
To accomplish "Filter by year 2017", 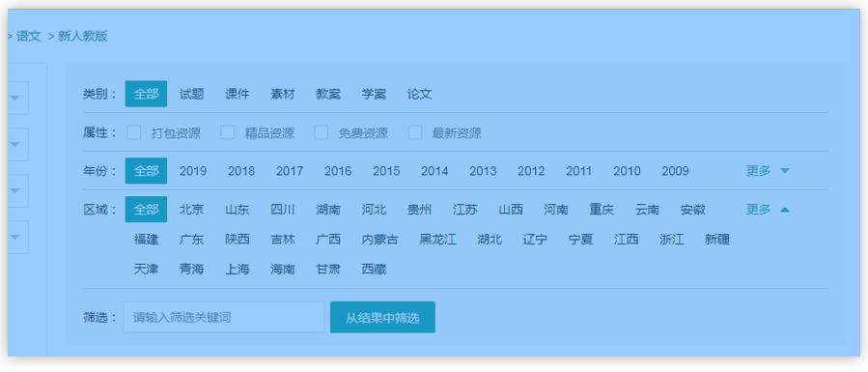I will pos(290,171).
